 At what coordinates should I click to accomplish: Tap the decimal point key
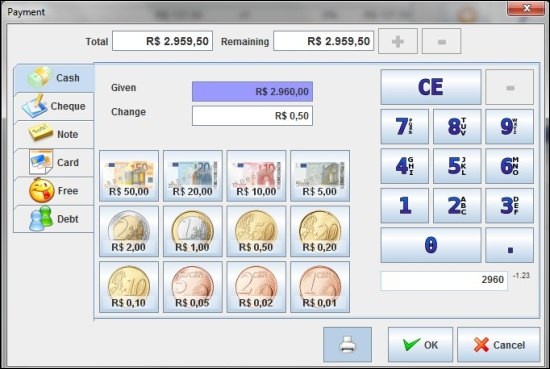(510, 245)
